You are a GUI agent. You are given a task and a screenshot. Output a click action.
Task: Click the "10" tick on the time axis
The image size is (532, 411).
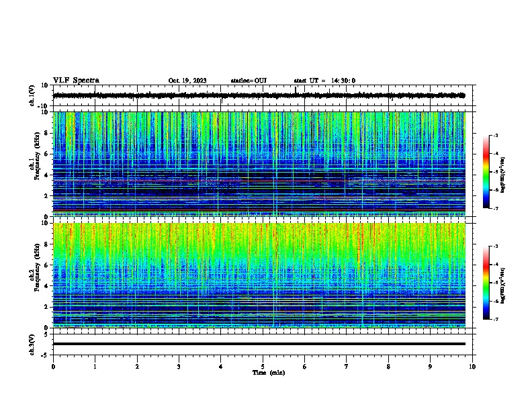(472, 367)
